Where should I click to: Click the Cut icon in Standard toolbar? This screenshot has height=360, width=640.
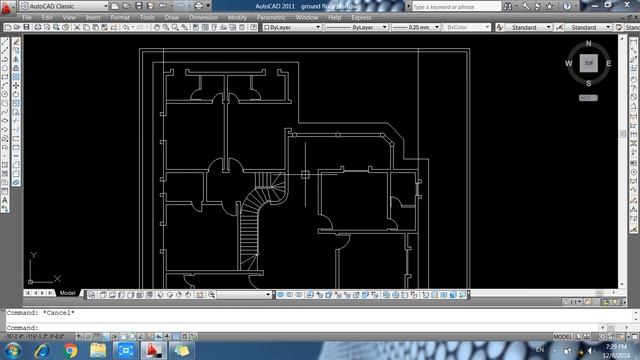click(77, 27)
